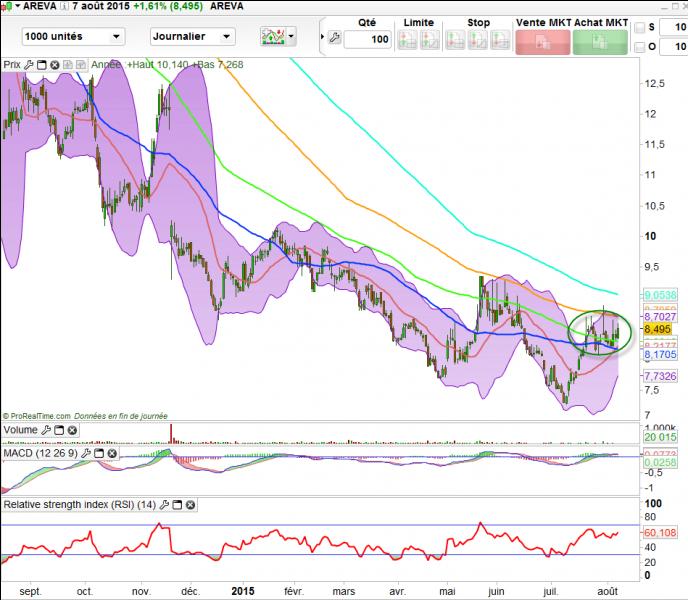Close the Prix price panel
The width and height of the screenshot is (688, 600).
point(54,65)
